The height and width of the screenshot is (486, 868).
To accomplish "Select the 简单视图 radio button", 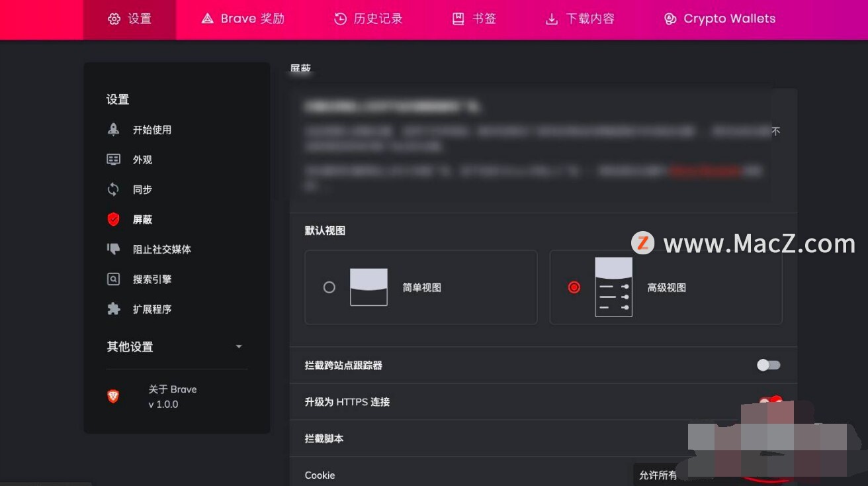I will [x=329, y=287].
